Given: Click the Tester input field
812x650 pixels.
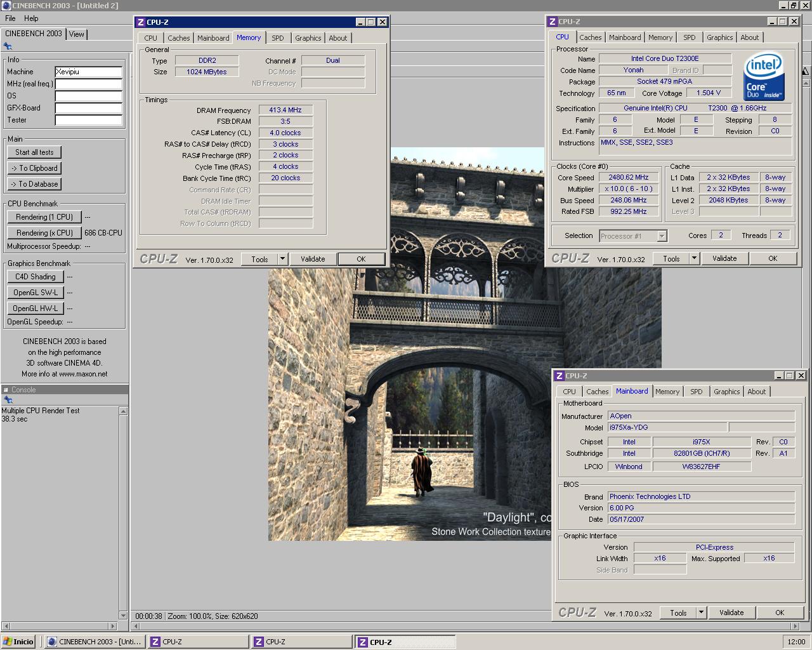Looking at the screenshot, I should [88, 120].
